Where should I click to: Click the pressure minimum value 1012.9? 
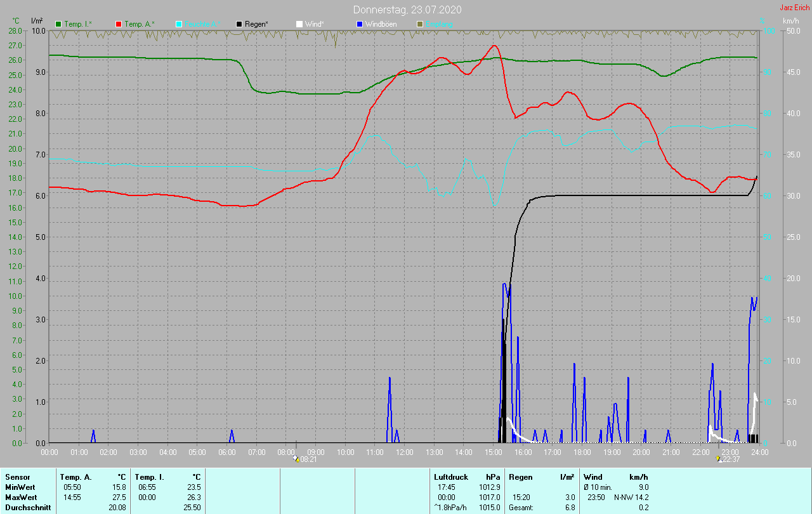[x=490, y=487]
